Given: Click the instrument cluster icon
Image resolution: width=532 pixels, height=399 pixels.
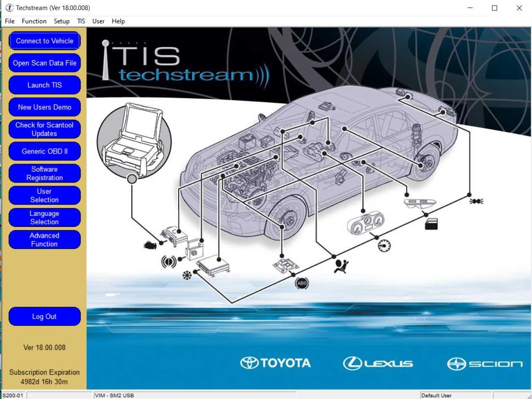Looking at the screenshot, I should 366,223.
